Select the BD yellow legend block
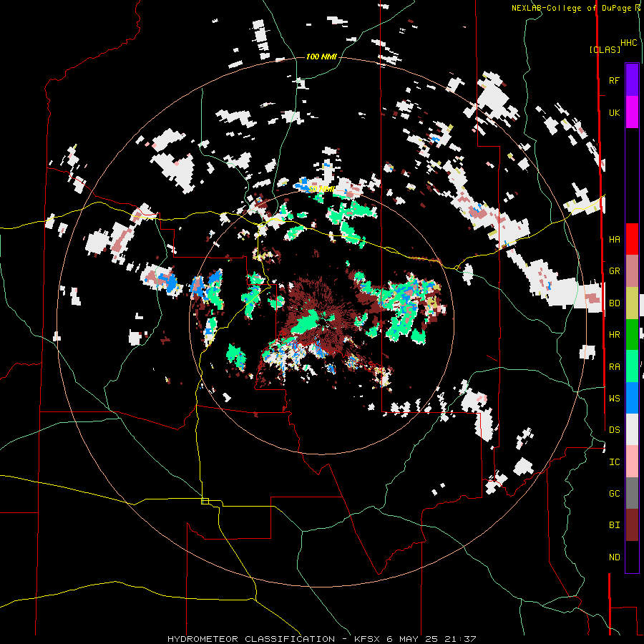 point(632,303)
